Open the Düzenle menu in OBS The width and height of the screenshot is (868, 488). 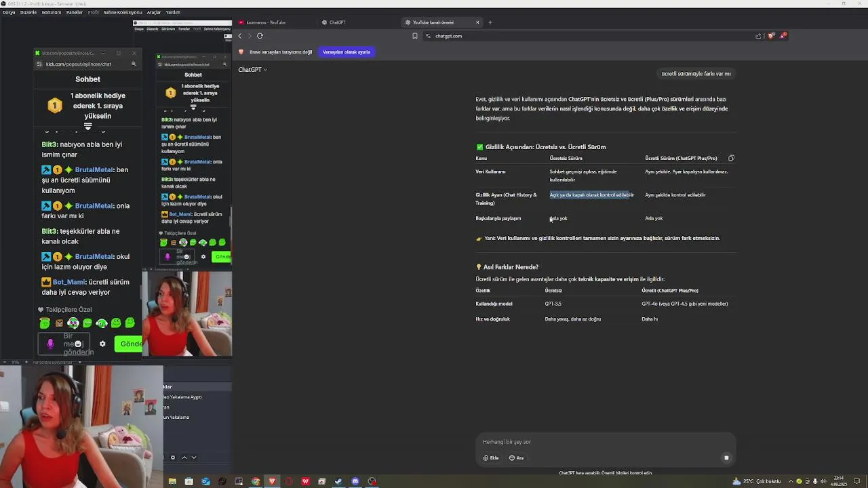click(x=28, y=12)
